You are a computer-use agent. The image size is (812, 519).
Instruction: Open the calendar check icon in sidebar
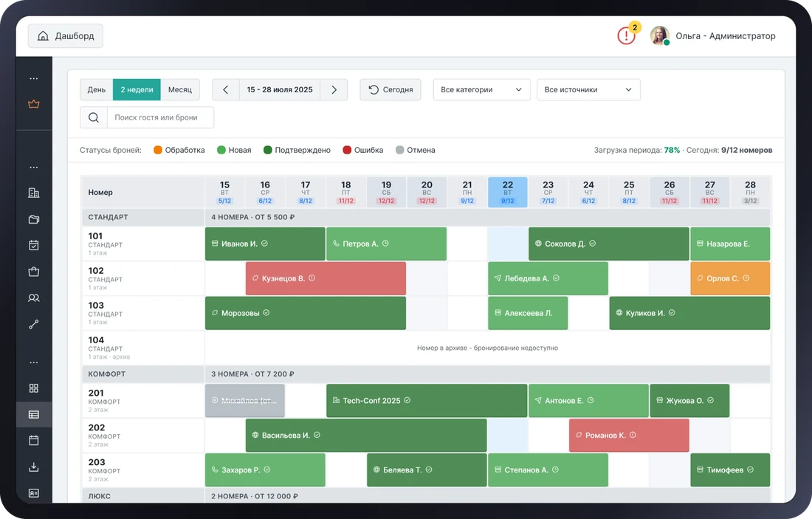[34, 245]
